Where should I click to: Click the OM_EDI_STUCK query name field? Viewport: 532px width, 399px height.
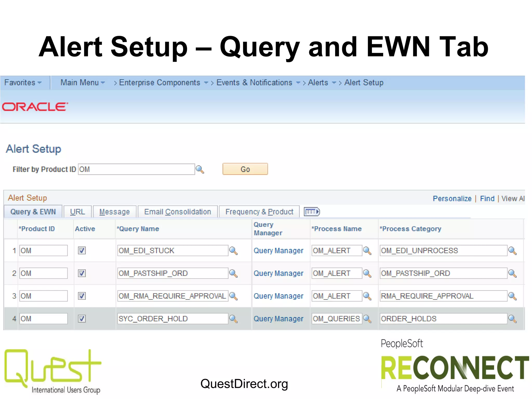pos(173,251)
